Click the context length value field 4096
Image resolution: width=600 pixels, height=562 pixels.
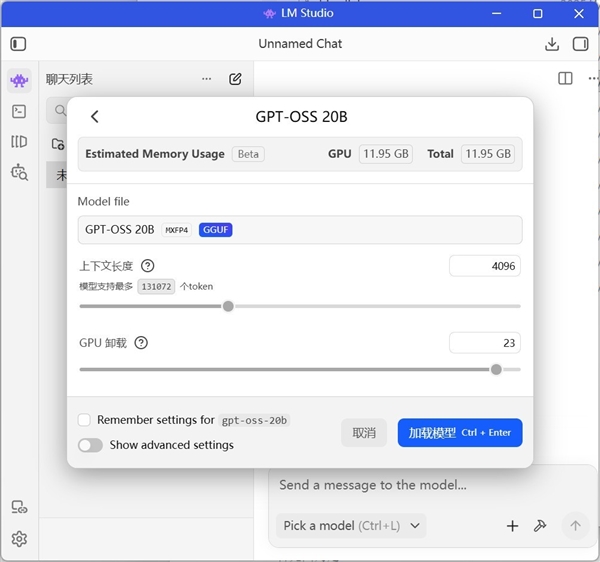(x=485, y=266)
